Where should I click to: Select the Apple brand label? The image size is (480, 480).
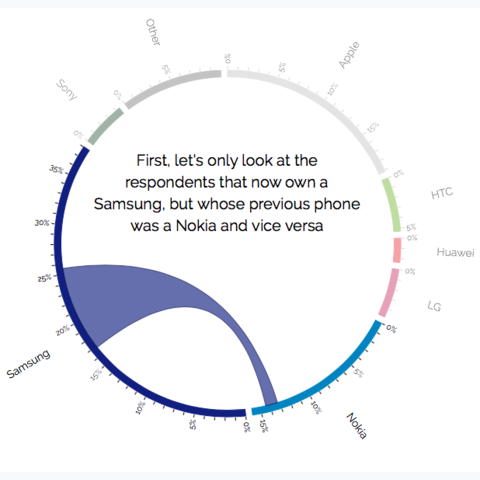click(x=349, y=55)
